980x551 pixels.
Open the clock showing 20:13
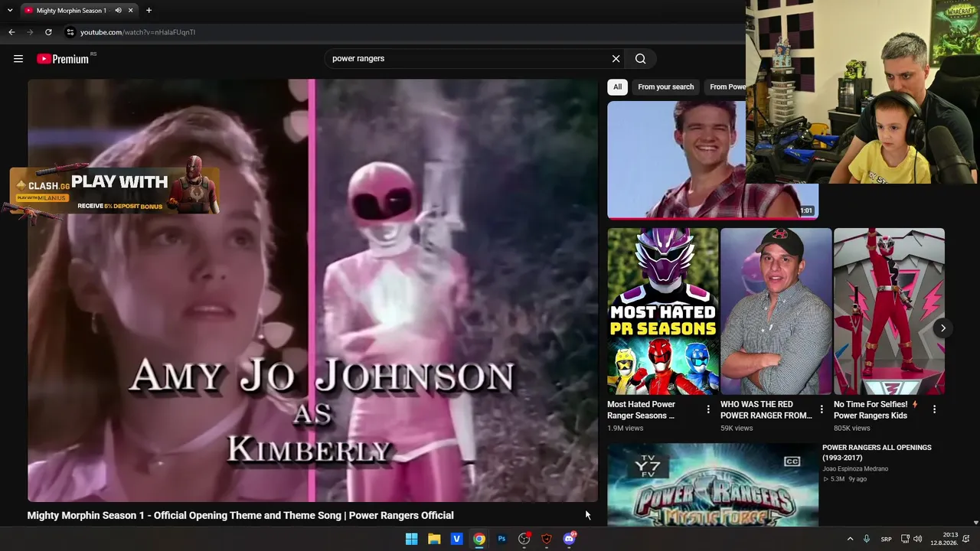[943, 539]
